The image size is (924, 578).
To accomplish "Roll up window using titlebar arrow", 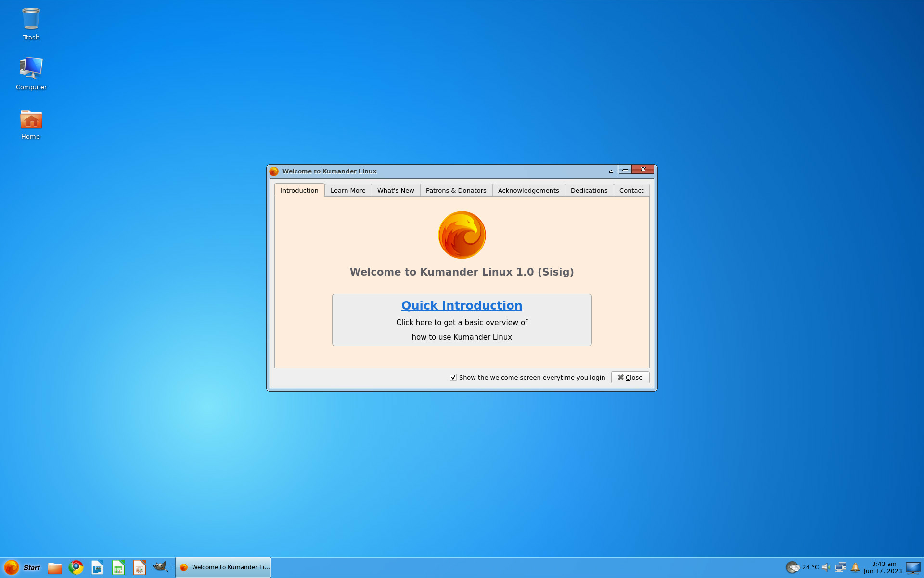I will click(x=611, y=171).
